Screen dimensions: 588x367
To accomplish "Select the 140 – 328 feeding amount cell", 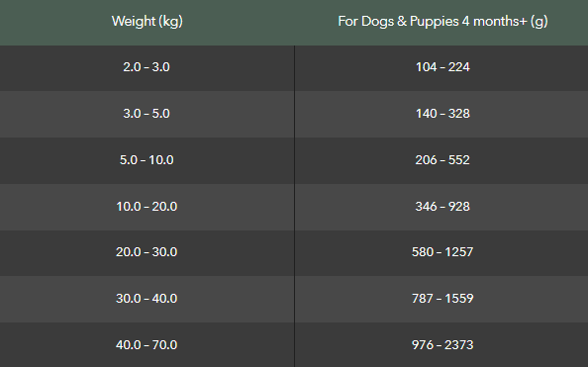I will [x=441, y=114].
